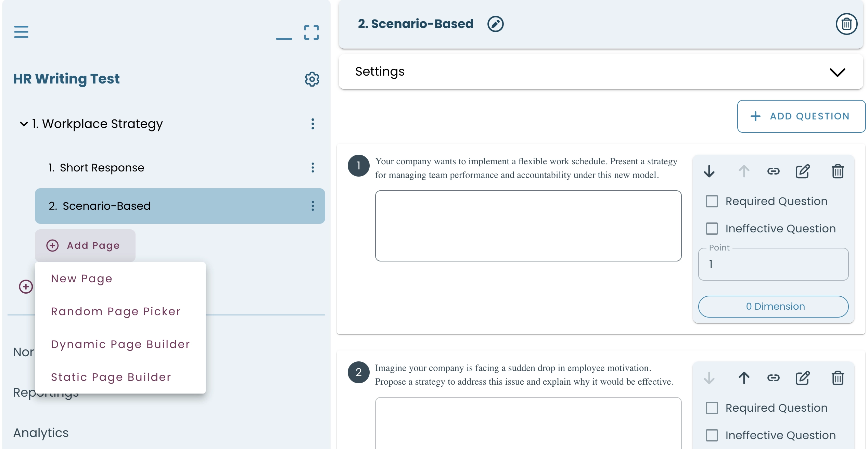The image size is (868, 449).
Task: Collapse the Workplace Strategy section
Action: (x=24, y=124)
